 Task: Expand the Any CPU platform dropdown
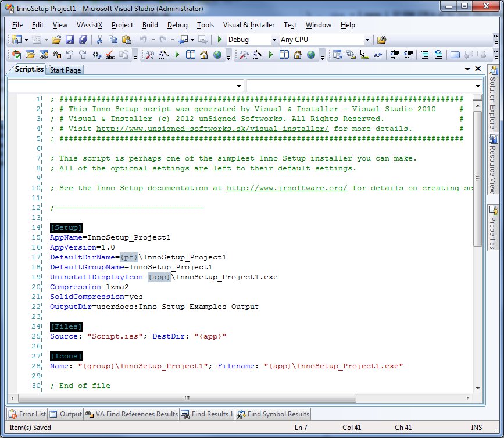367,40
